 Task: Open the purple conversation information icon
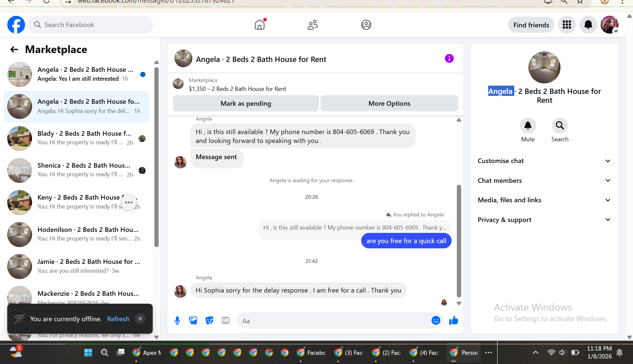click(x=449, y=59)
